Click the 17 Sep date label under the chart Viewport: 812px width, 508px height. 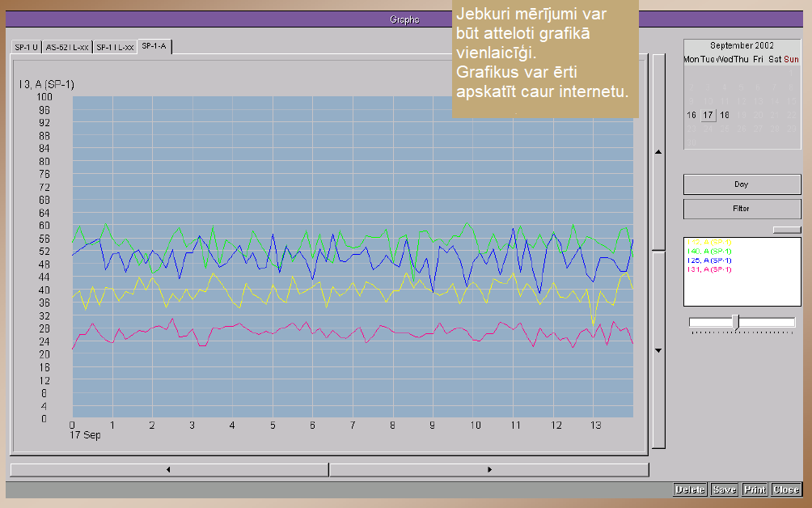click(86, 435)
